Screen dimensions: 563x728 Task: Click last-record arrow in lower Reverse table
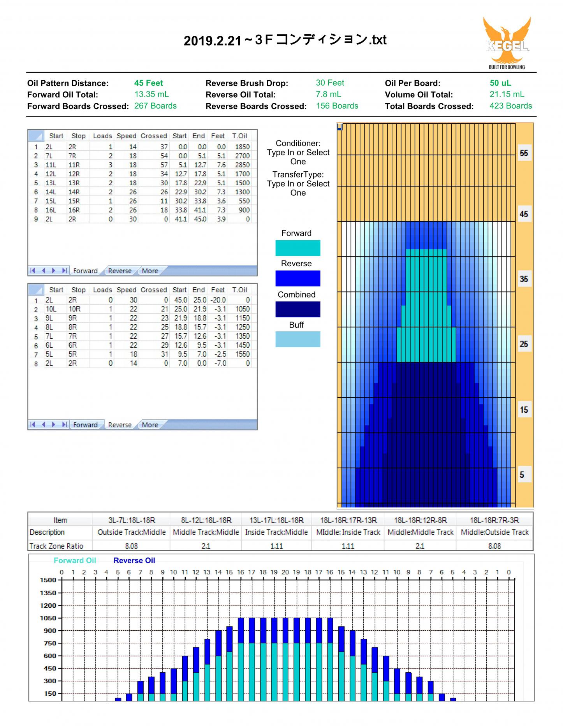[65, 424]
